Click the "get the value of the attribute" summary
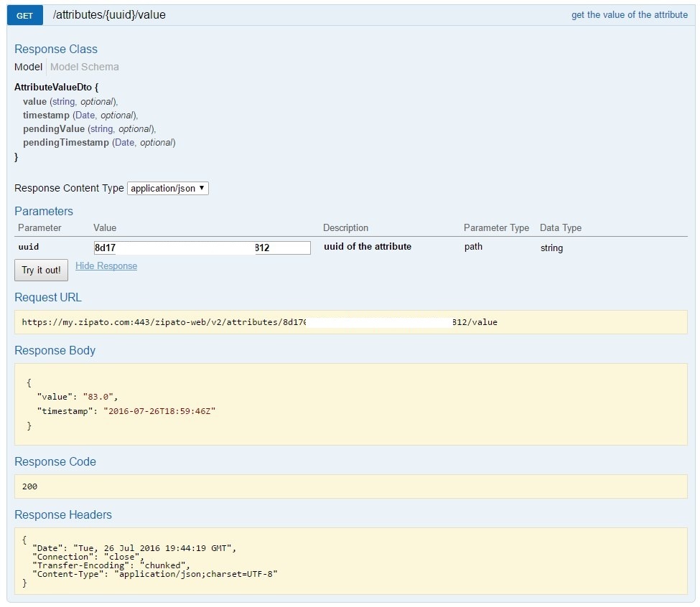 click(x=629, y=14)
